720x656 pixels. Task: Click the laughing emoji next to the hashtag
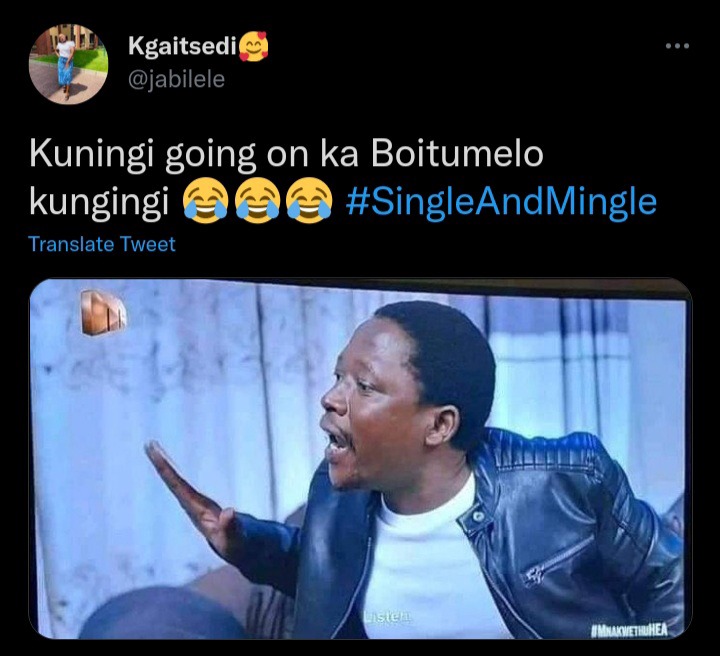click(x=309, y=201)
